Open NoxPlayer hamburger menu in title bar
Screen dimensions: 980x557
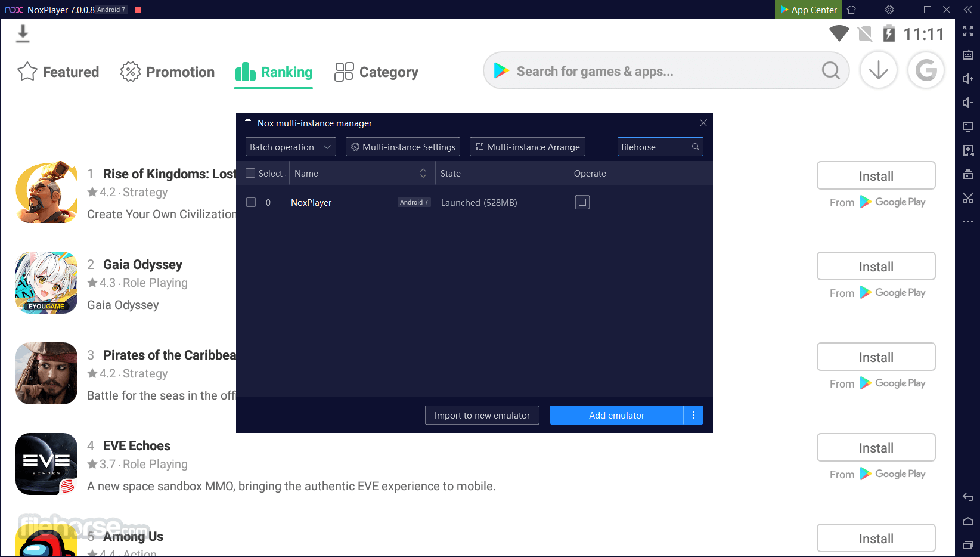[x=870, y=10]
